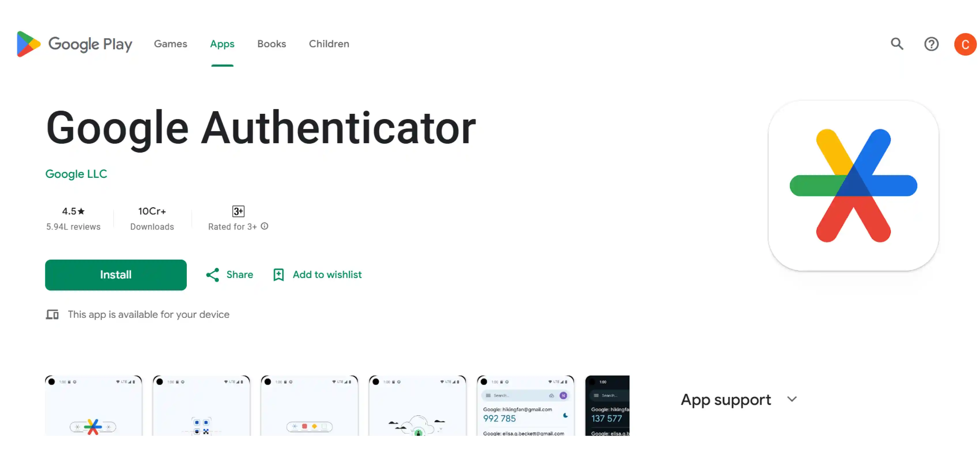Screen dimensions: 980x461
Task: Click the 10Cr+ Downloads stat
Action: click(152, 219)
